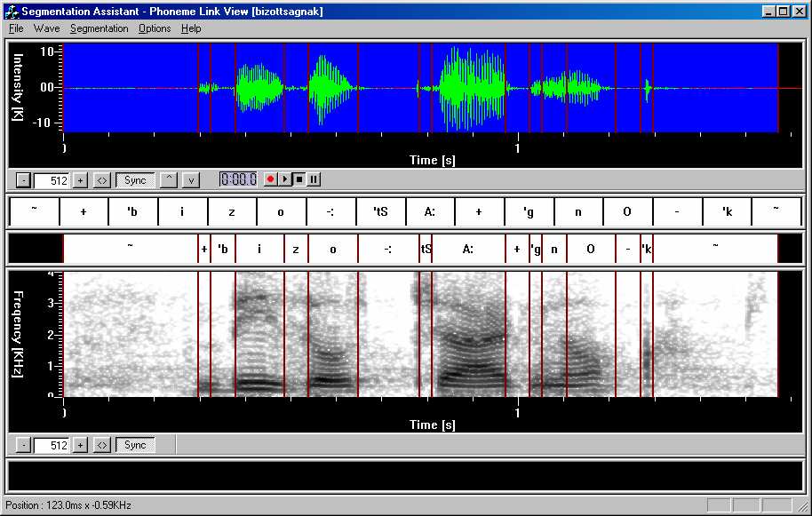The image size is (812, 516).
Task: Select the i segment in aligned segment row
Action: (x=259, y=249)
